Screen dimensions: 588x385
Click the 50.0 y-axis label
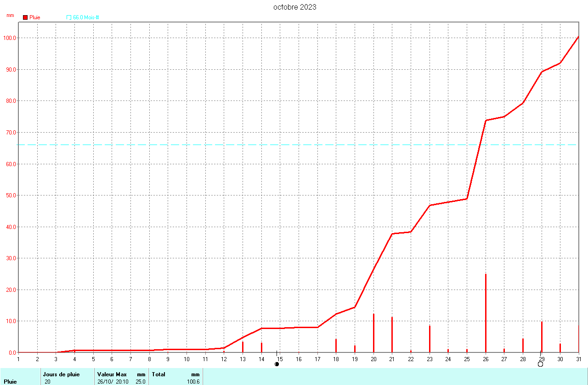tap(11, 195)
